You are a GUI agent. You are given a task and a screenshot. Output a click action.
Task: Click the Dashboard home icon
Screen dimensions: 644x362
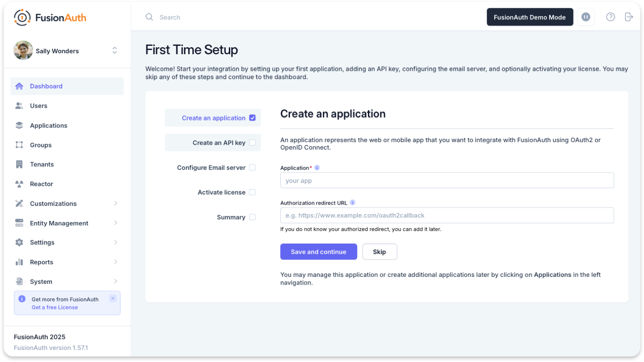click(x=19, y=86)
